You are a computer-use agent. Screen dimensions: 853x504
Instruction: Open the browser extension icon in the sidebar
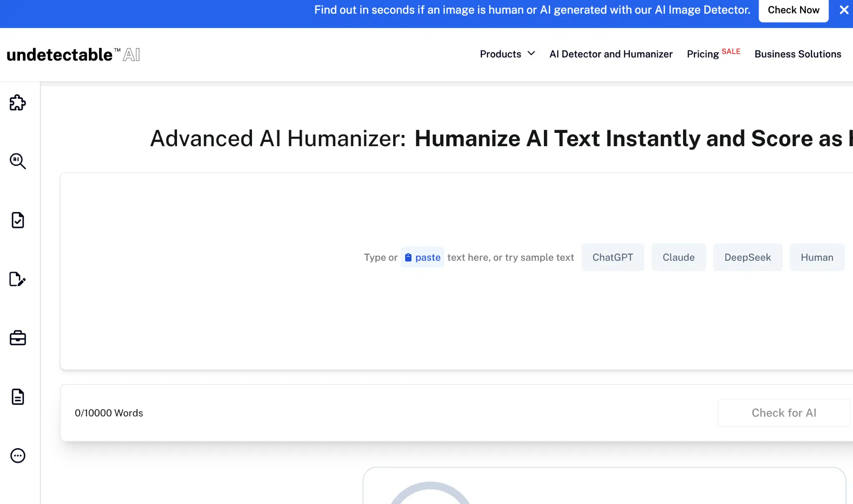tap(17, 103)
